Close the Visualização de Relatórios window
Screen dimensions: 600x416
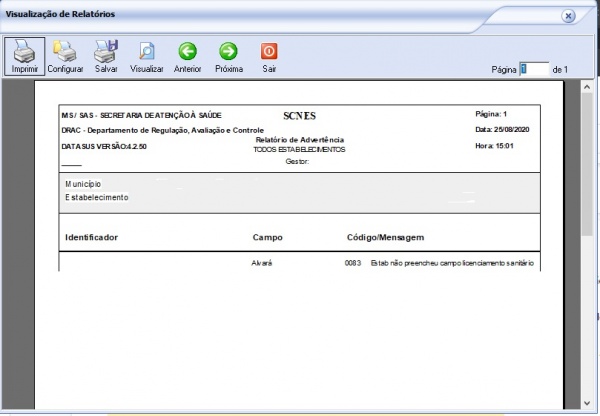click(x=568, y=16)
